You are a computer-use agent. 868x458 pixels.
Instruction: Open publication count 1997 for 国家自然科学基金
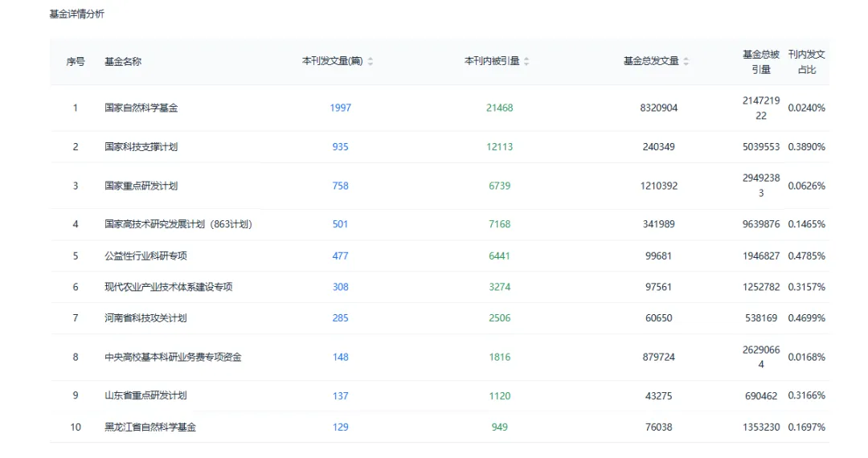(x=341, y=108)
